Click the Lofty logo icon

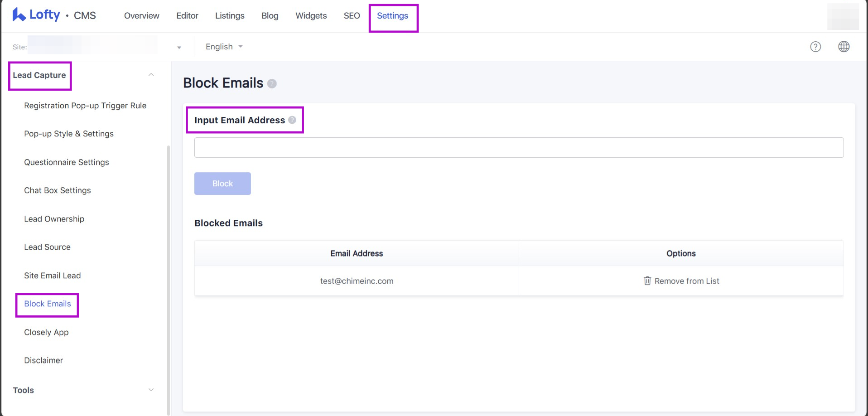click(x=19, y=15)
